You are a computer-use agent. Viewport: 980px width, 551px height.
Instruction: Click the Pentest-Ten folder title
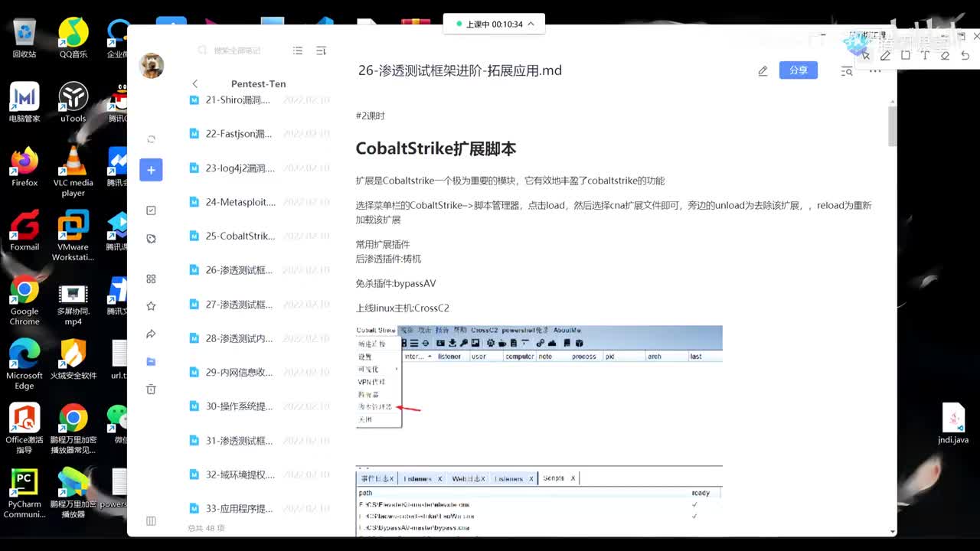tap(258, 83)
